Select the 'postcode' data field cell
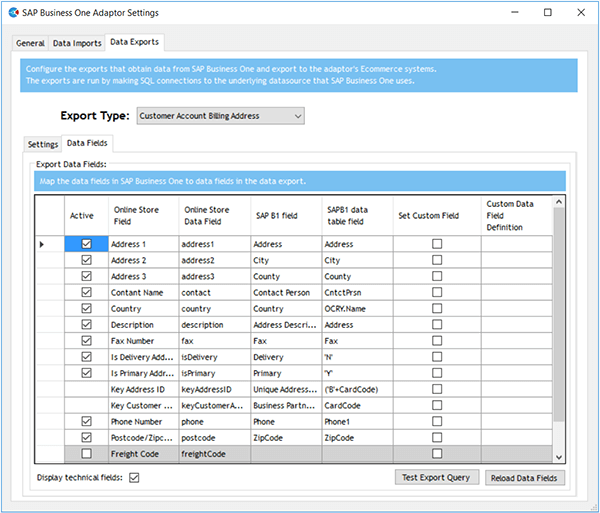 (x=215, y=438)
